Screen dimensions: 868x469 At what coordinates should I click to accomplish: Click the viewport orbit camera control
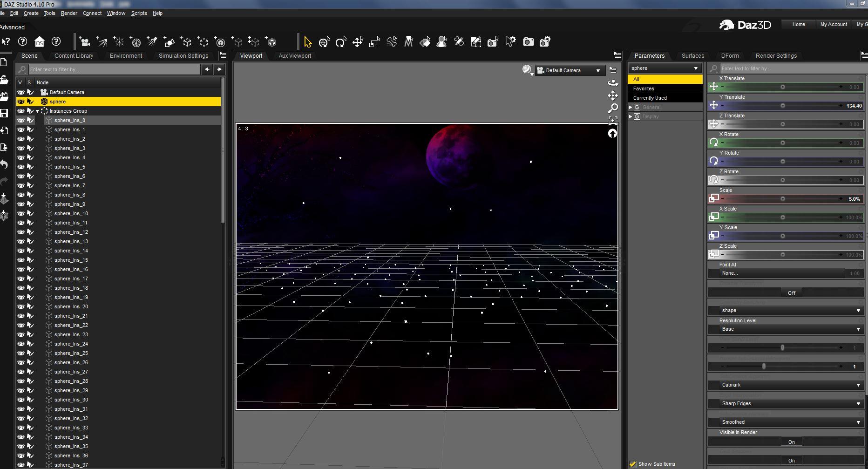click(613, 83)
